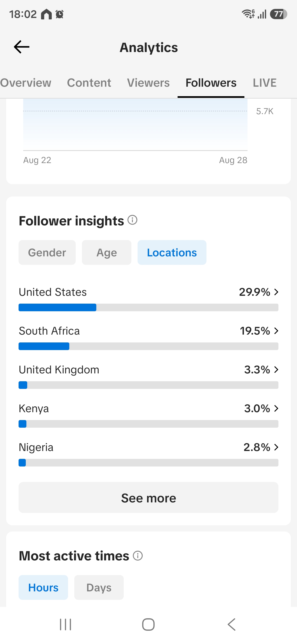Image resolution: width=297 pixels, height=644 pixels.
Task: Expand Nigeria chevron for details
Action: coord(276,447)
